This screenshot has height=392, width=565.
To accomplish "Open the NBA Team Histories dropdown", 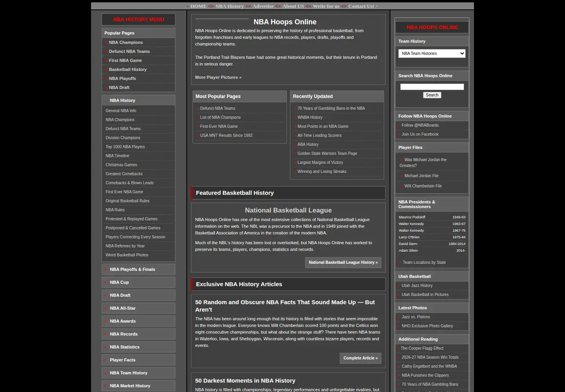I will tap(432, 53).
